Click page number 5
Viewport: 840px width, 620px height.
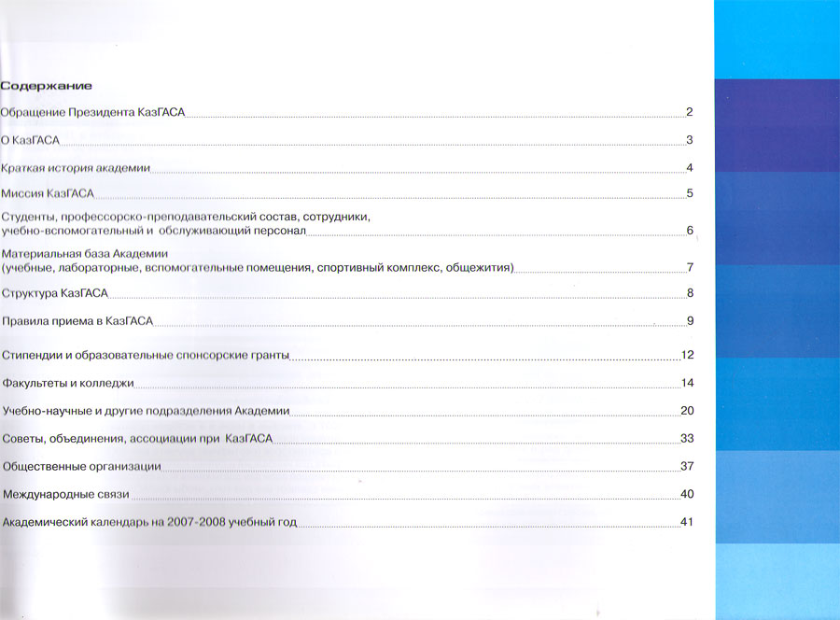(x=690, y=193)
